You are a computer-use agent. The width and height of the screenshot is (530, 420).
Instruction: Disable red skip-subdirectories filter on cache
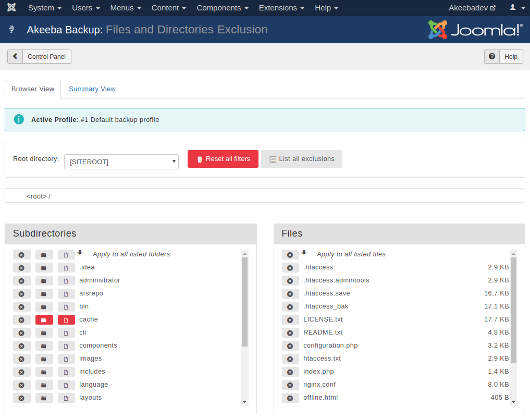tap(44, 319)
